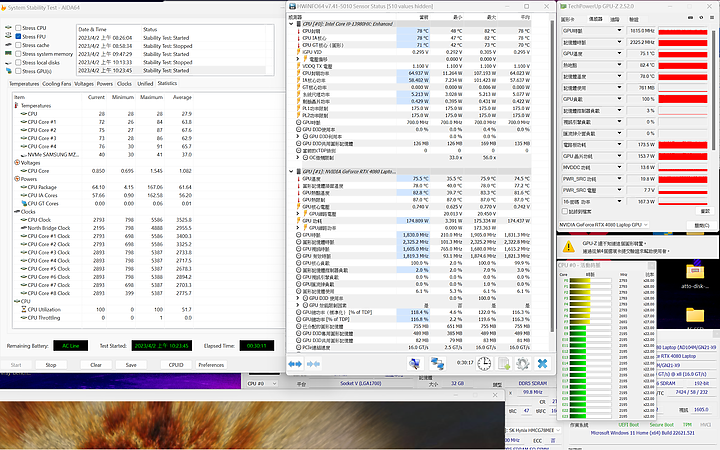Image resolution: width=720 pixels, height=450 pixels.
Task: Click the Clear button in AIDA64
Action: (96, 365)
